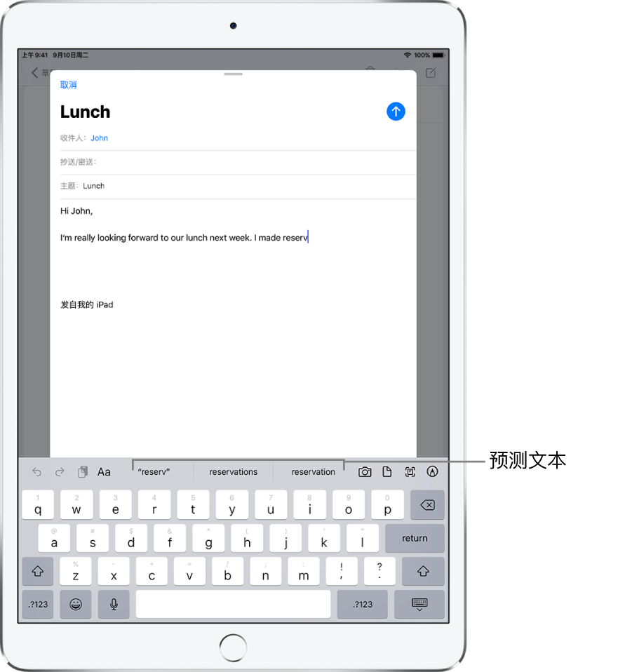
Task: Choose the "reservations" prediction
Action: coord(234,471)
